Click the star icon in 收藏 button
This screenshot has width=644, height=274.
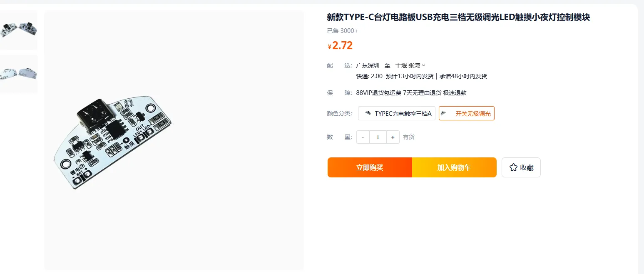click(513, 167)
